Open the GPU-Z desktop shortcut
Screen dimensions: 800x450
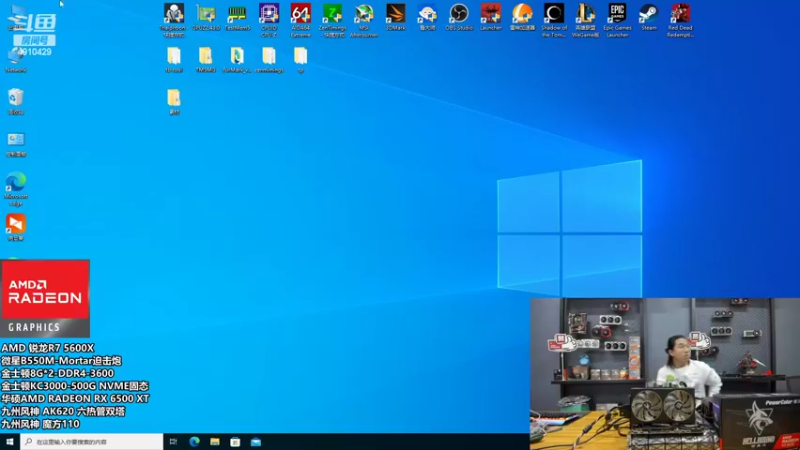206,17
